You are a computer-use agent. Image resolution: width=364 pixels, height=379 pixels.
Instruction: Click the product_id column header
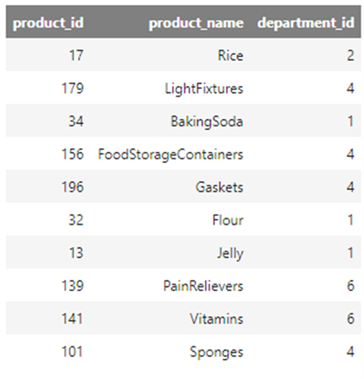pyautogui.click(x=48, y=23)
